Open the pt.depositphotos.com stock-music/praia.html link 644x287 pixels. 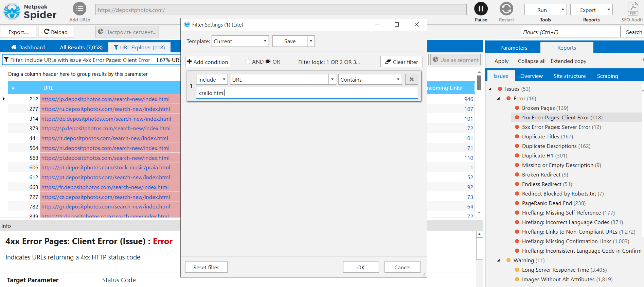point(106,167)
